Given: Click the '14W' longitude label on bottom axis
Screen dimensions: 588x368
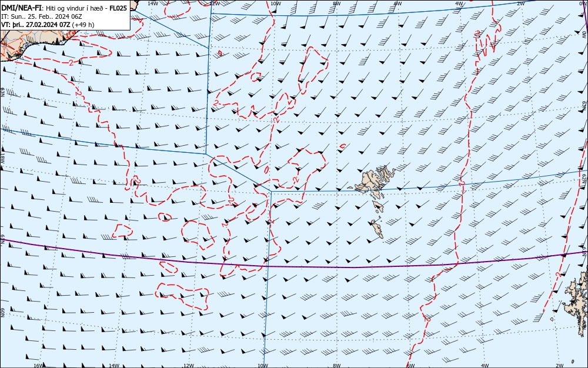Looking at the screenshot, I should click(113, 366).
